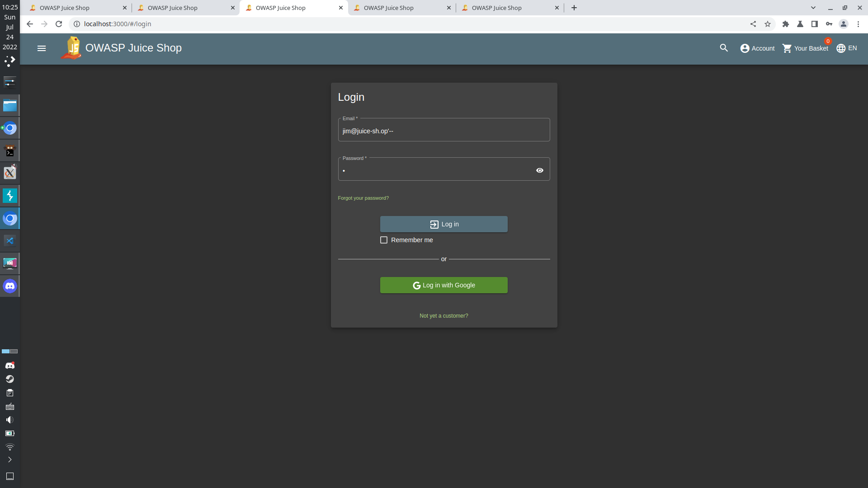Click the share page icon

pos(753,24)
